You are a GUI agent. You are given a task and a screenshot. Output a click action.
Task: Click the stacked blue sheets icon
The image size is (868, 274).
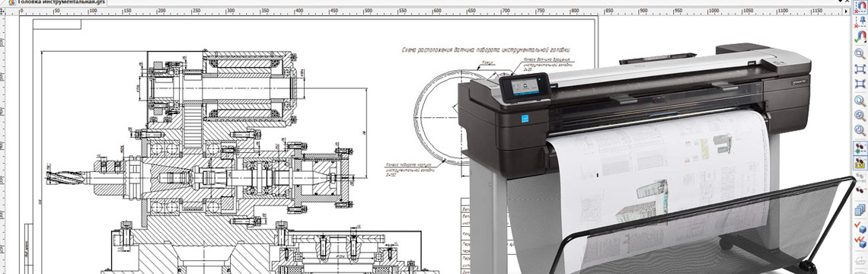860,209
